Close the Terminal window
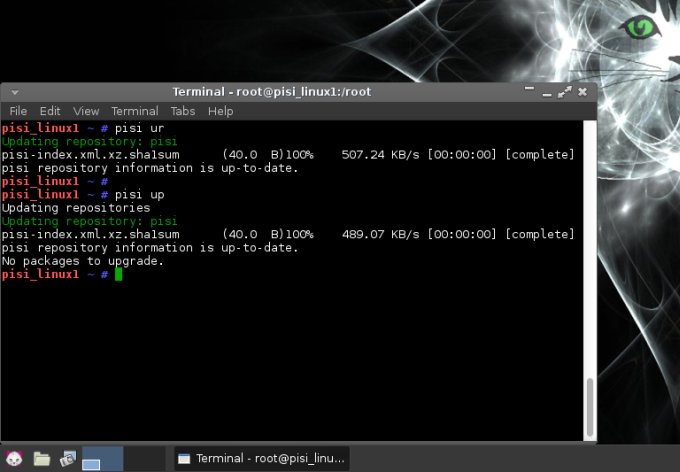Image resolution: width=680 pixels, height=472 pixels. click(x=582, y=92)
